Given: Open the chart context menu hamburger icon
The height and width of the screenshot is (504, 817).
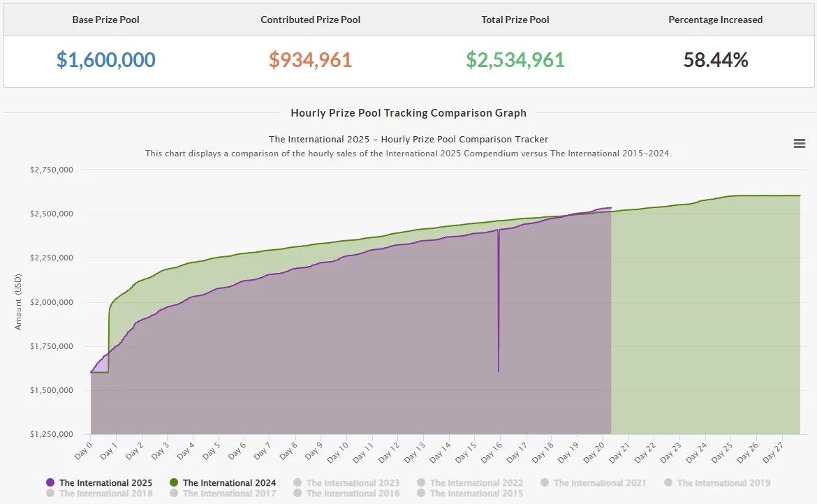Looking at the screenshot, I should pyautogui.click(x=800, y=144).
